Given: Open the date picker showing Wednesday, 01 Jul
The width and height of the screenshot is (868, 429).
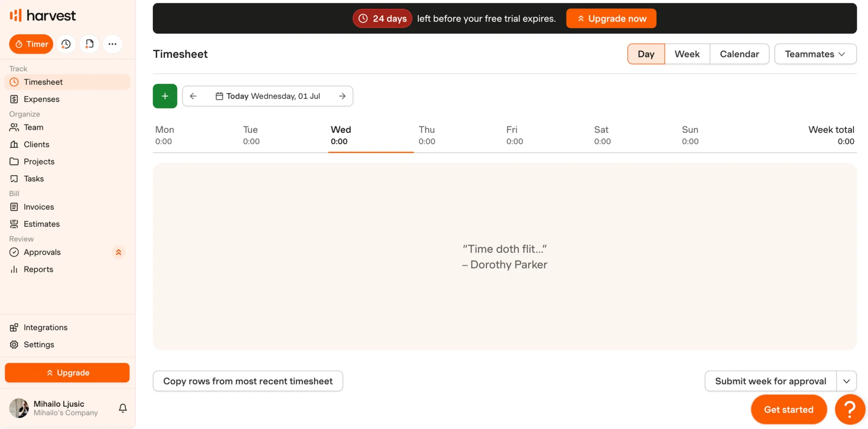Looking at the screenshot, I should point(268,96).
